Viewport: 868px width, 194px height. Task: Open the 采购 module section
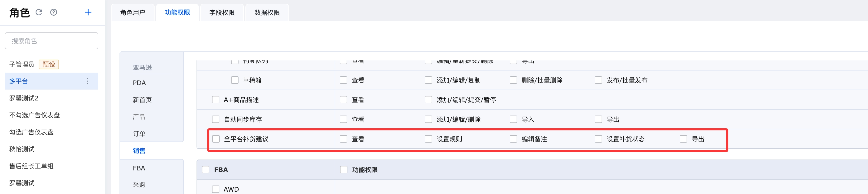click(x=139, y=184)
